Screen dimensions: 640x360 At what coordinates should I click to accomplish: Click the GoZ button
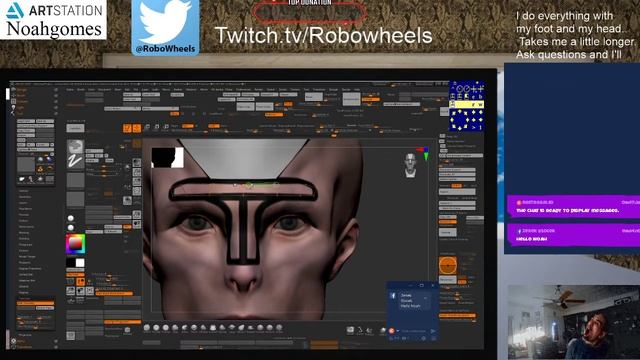21,145
